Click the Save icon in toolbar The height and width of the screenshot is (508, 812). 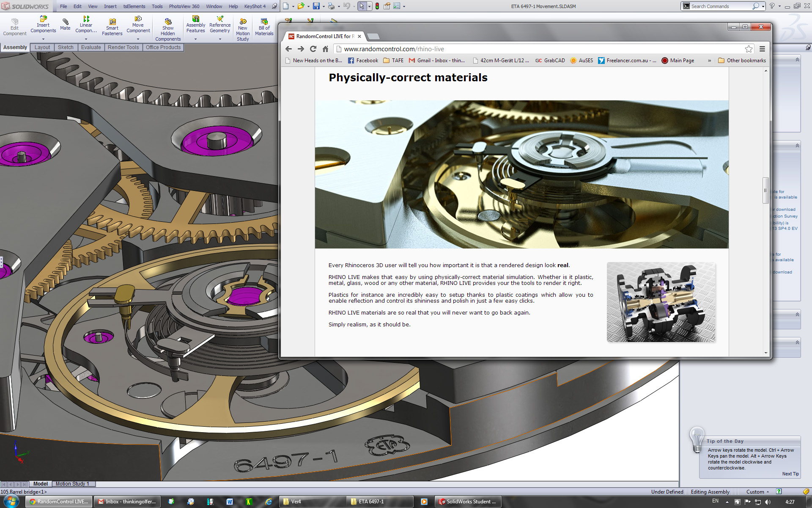coord(316,6)
